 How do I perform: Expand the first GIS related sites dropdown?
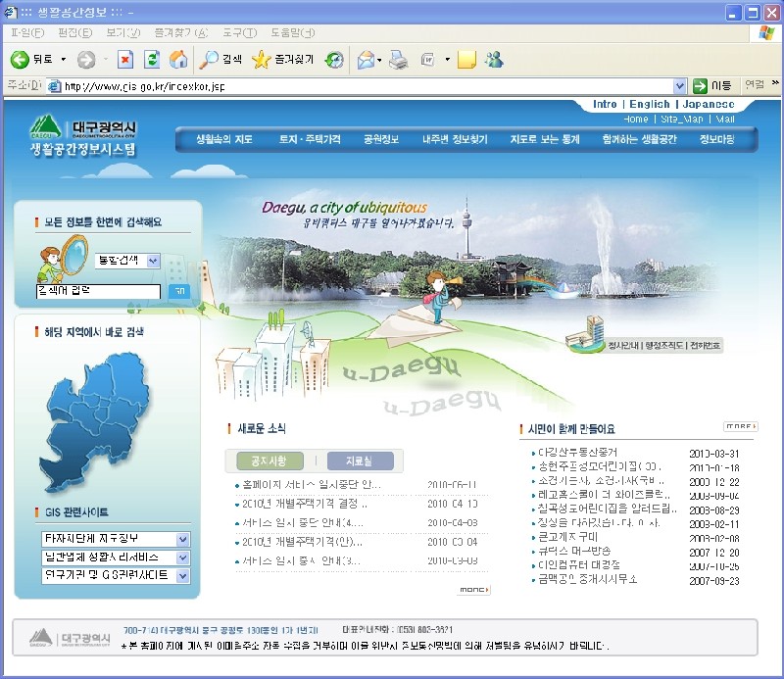tap(182, 540)
